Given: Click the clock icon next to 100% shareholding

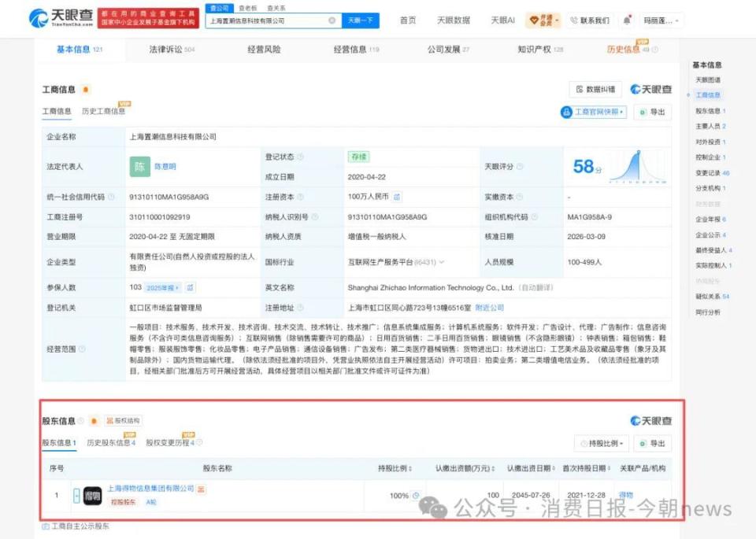Looking at the screenshot, I should coord(416,495).
